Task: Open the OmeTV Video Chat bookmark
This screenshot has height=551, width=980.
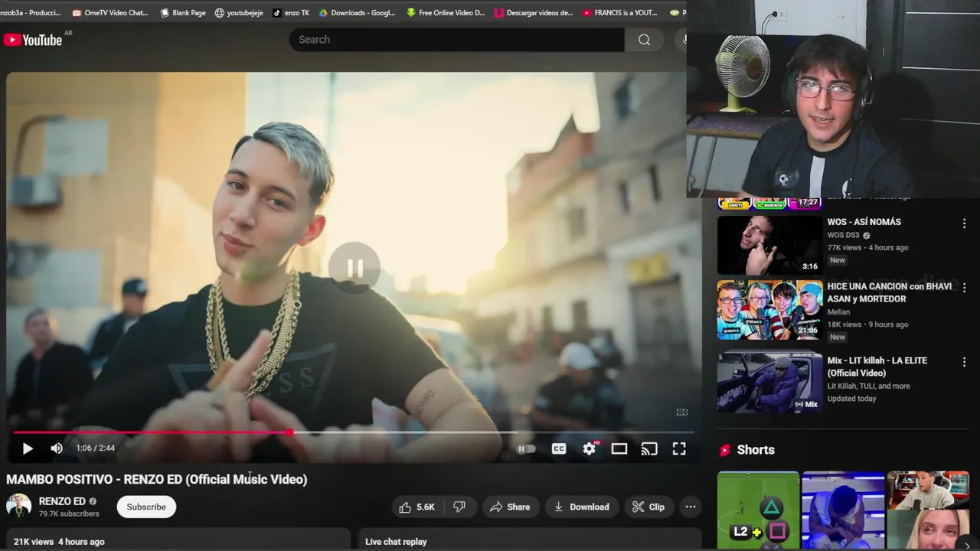Action: [110, 13]
